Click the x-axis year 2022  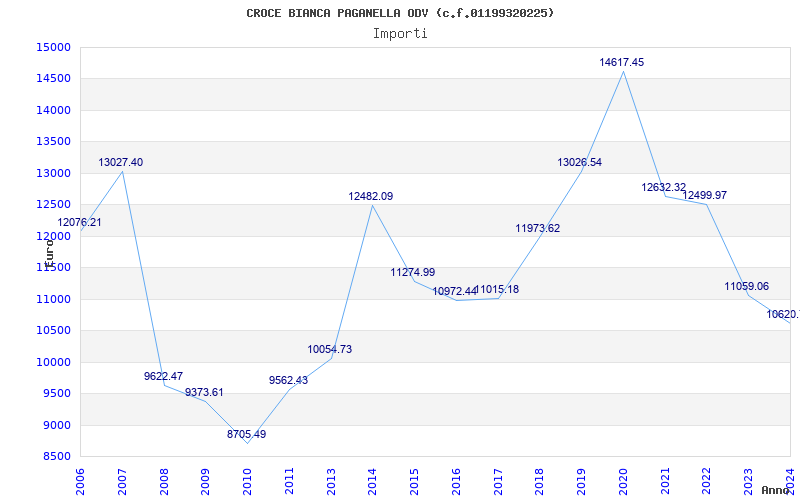click(707, 482)
